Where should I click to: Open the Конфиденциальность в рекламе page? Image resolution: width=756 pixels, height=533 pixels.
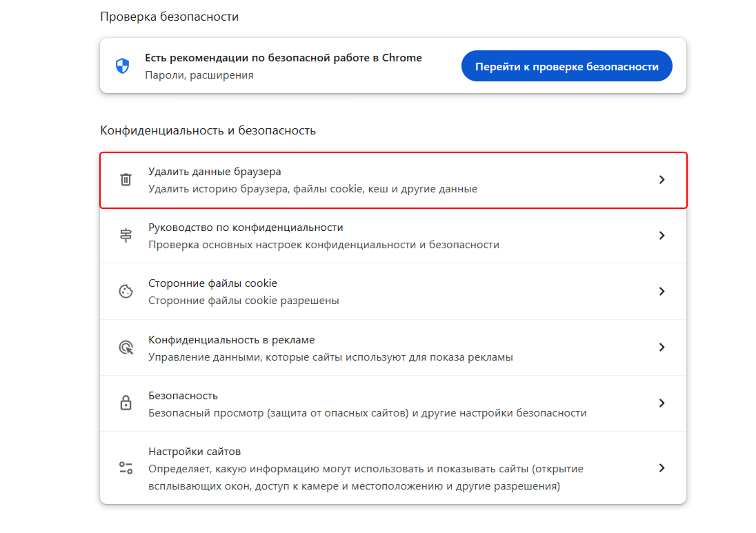click(x=661, y=347)
